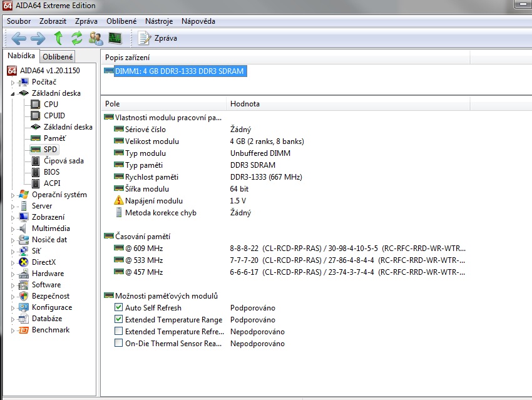Click the CPUID chip icon
532x400 pixels.
pyautogui.click(x=35, y=116)
